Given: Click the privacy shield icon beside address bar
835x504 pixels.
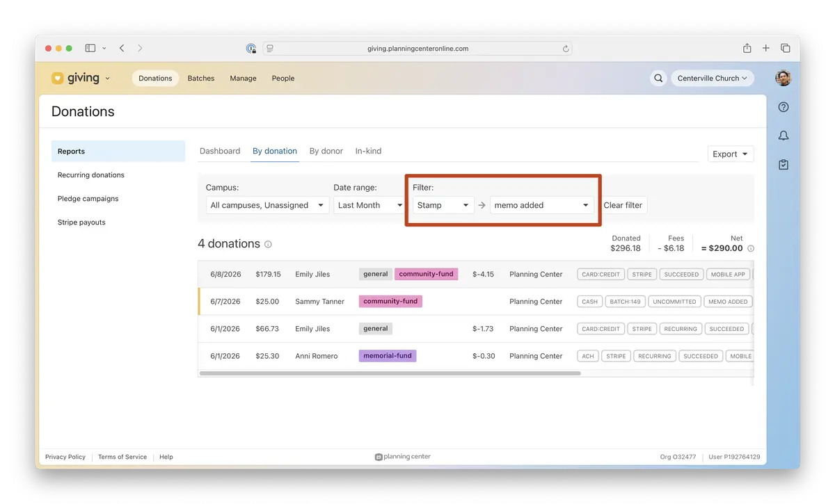Looking at the screenshot, I should [251, 49].
